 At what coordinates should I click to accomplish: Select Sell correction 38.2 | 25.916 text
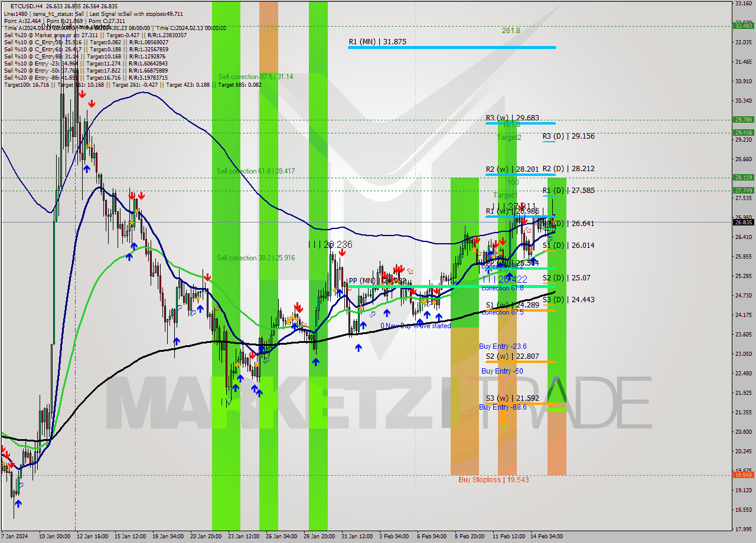point(256,258)
